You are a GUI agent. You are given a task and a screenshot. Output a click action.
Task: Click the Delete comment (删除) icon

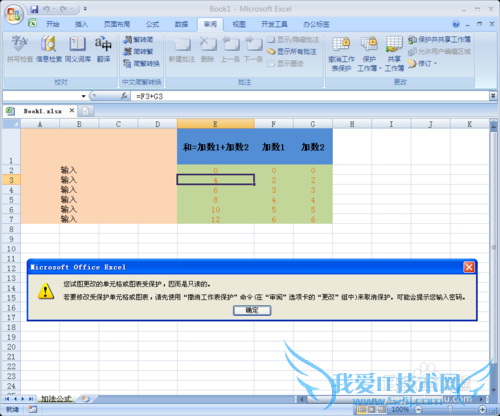(x=208, y=49)
